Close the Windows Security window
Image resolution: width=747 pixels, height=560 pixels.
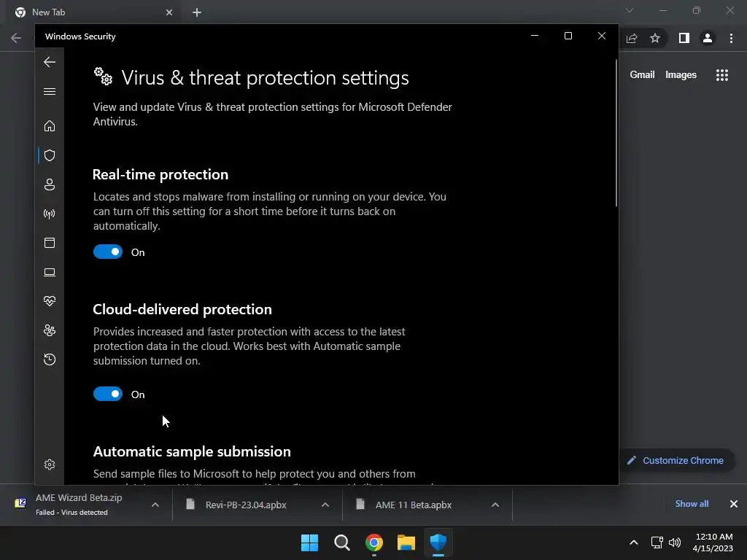pos(602,36)
